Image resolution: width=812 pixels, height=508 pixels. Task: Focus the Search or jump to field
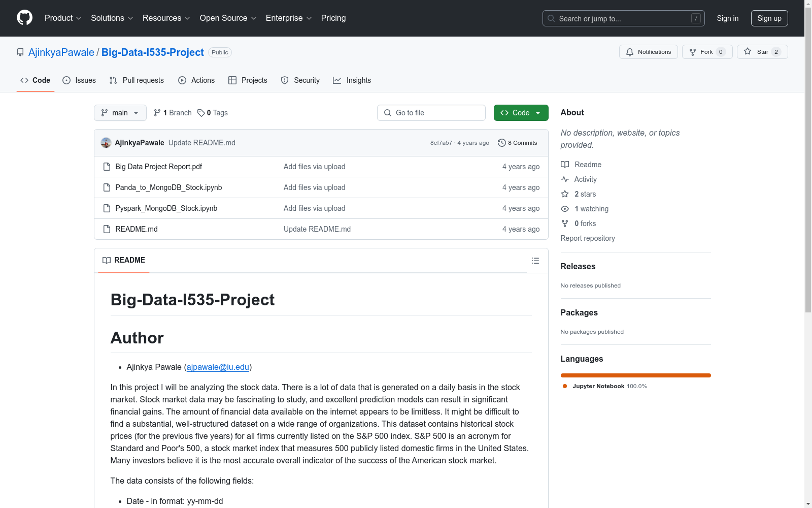tap(623, 18)
